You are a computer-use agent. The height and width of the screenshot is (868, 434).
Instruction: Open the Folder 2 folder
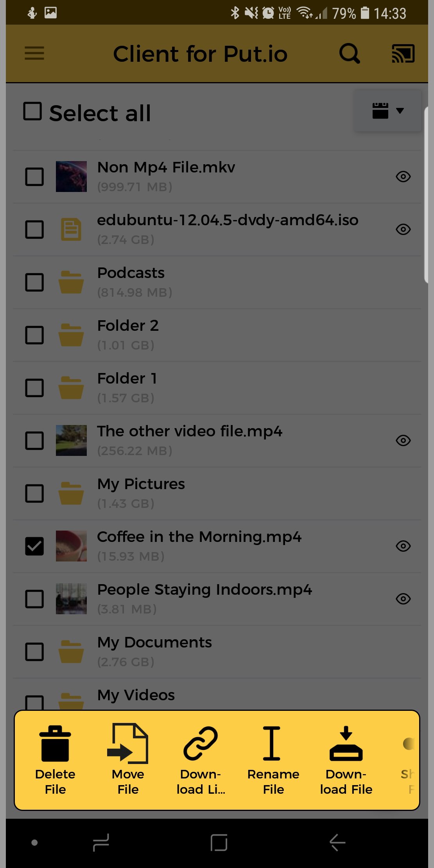pyautogui.click(x=217, y=335)
